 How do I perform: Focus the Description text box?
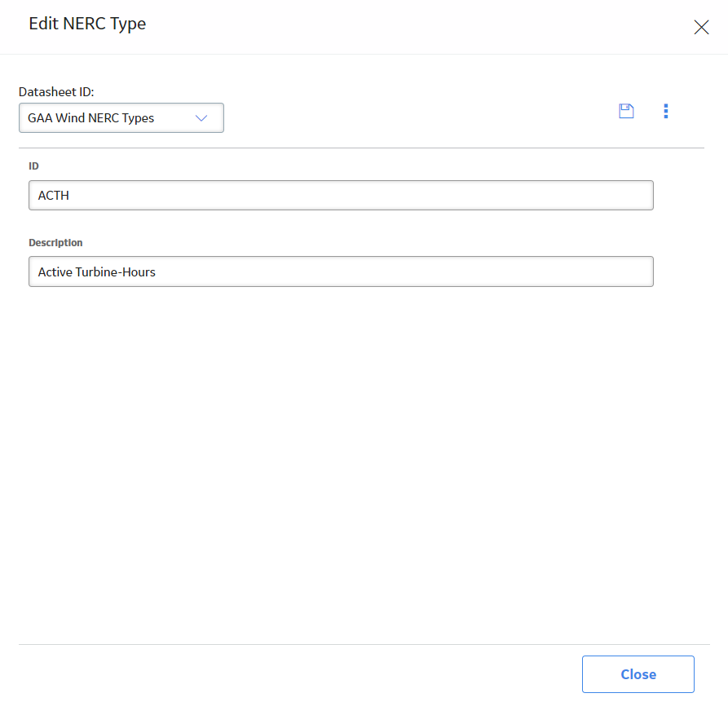(x=341, y=272)
